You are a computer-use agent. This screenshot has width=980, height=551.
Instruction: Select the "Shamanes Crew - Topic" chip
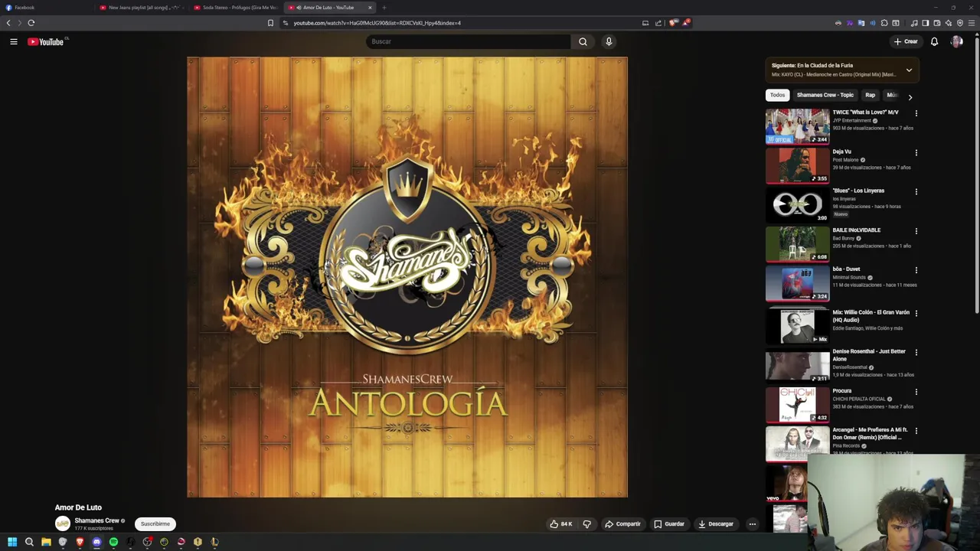click(825, 95)
